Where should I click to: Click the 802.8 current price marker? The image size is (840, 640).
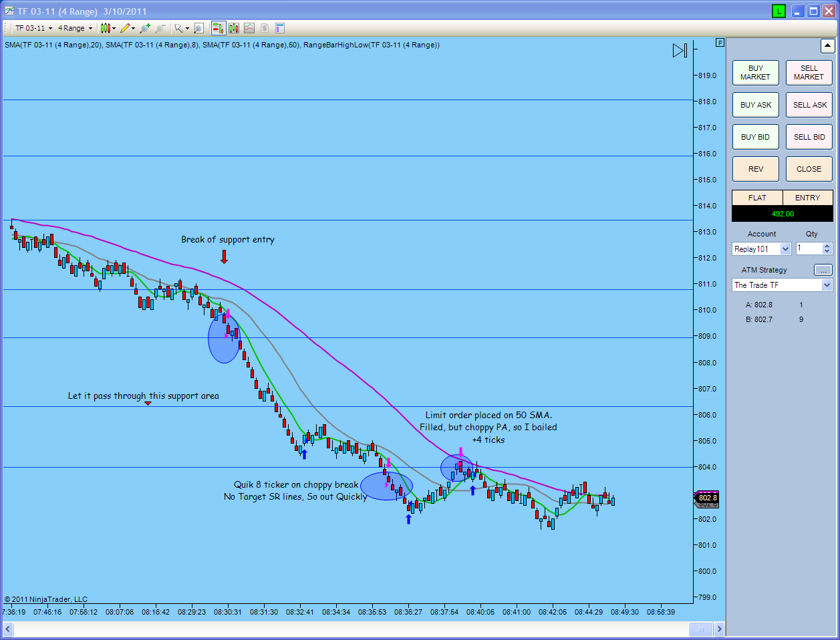(x=706, y=498)
